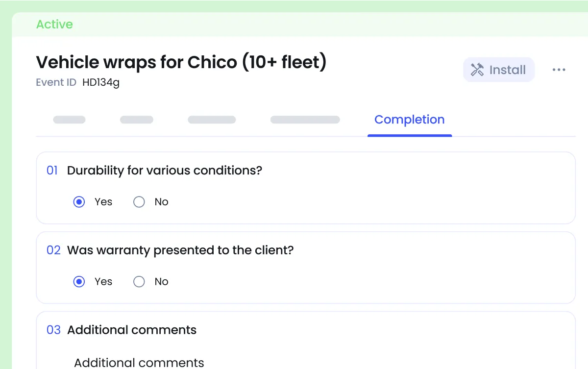
Task: Choose No for warranty presented question
Action: pos(139,282)
